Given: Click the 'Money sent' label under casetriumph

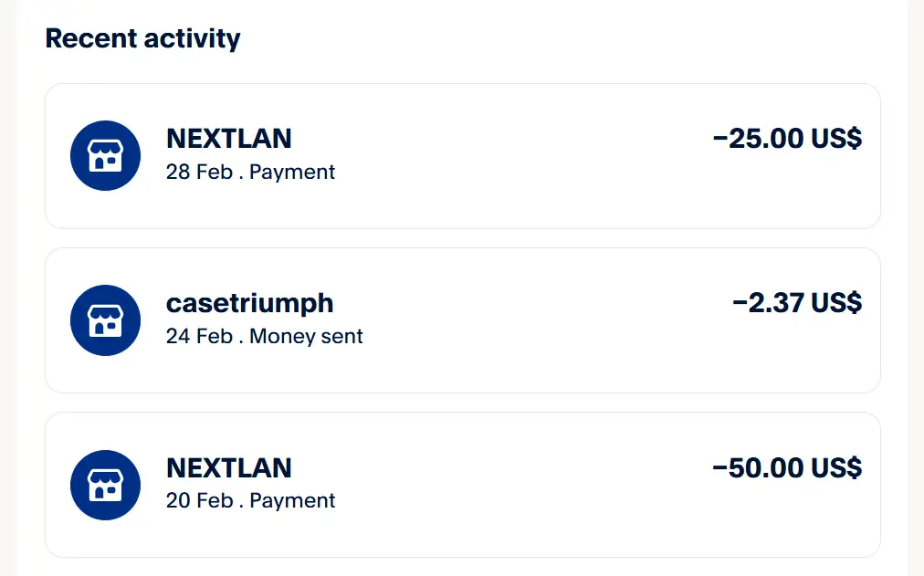Looking at the screenshot, I should point(306,336).
